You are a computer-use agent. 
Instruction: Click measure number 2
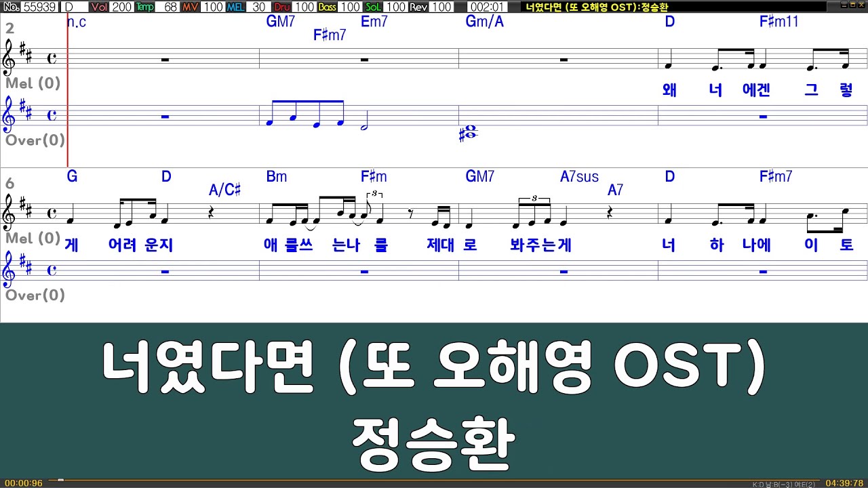[x=9, y=28]
